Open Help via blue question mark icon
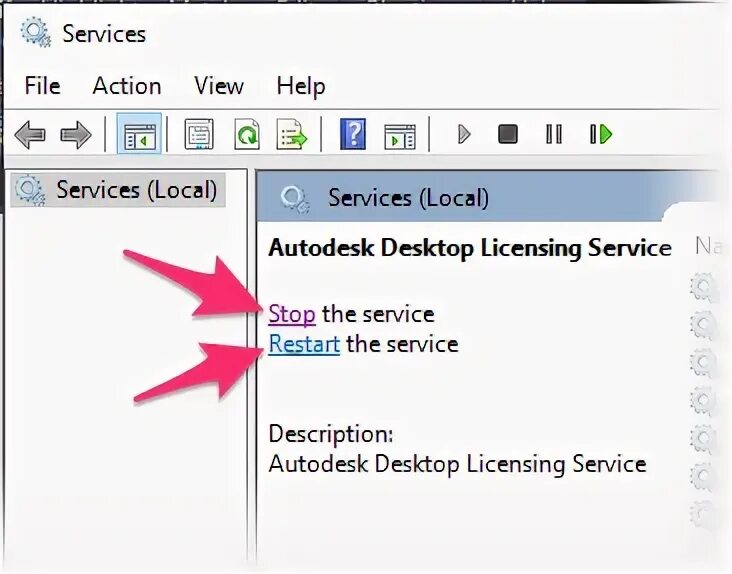Screen dimensions: 732x574 [x=353, y=134]
